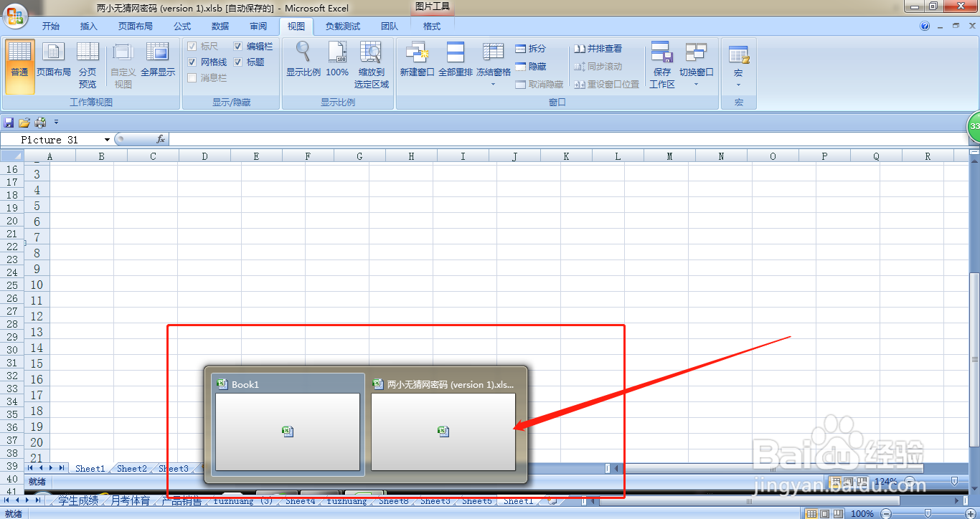Toggle the 网格线 gridlines checkbox
The image size is (980, 519).
pyautogui.click(x=192, y=62)
